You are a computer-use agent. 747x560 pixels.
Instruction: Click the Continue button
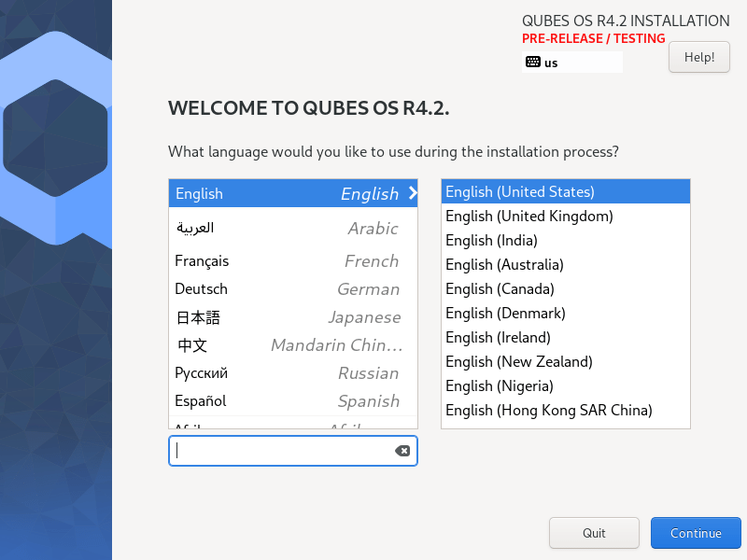(696, 533)
